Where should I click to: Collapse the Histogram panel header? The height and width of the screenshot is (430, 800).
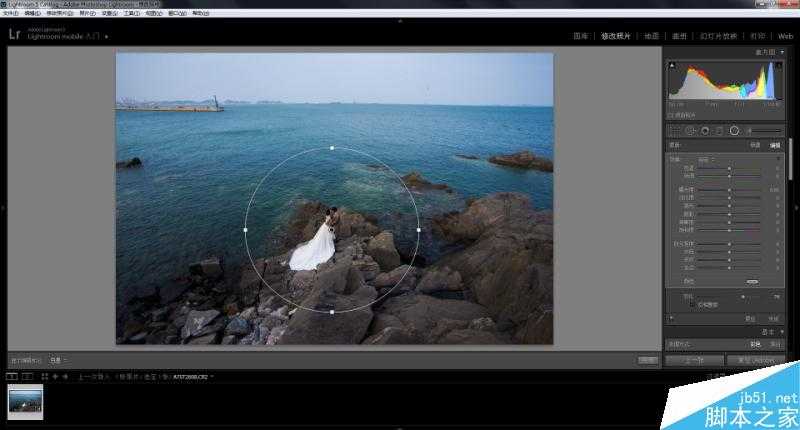(x=764, y=51)
